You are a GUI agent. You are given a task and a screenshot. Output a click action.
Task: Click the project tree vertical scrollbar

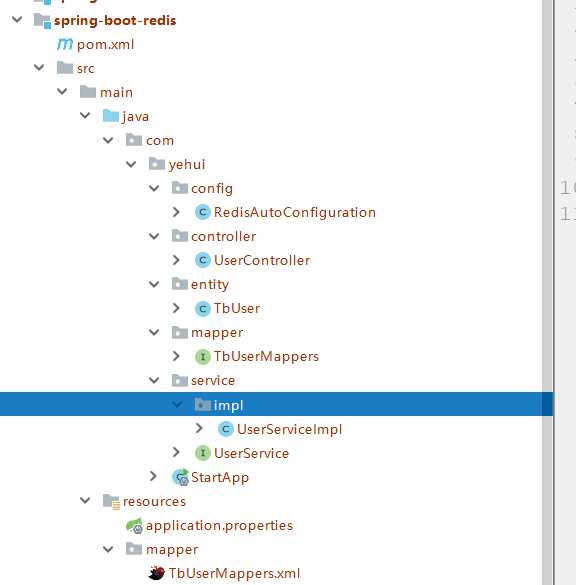tap(548, 292)
